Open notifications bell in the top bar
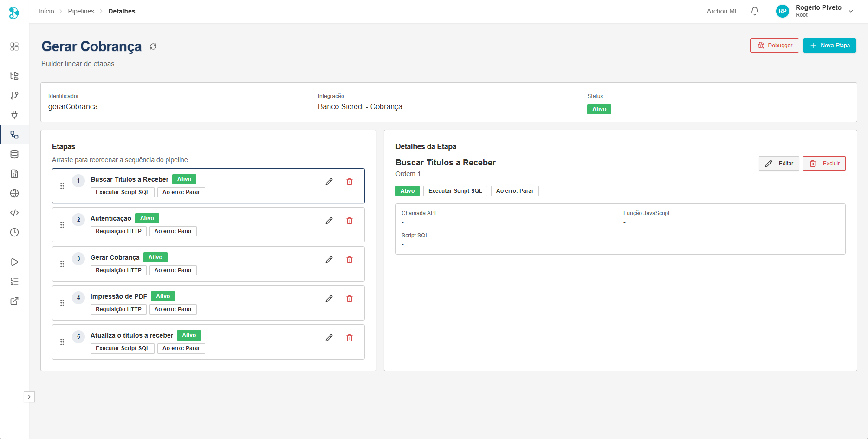Image resolution: width=868 pixels, height=439 pixels. pyautogui.click(x=755, y=11)
